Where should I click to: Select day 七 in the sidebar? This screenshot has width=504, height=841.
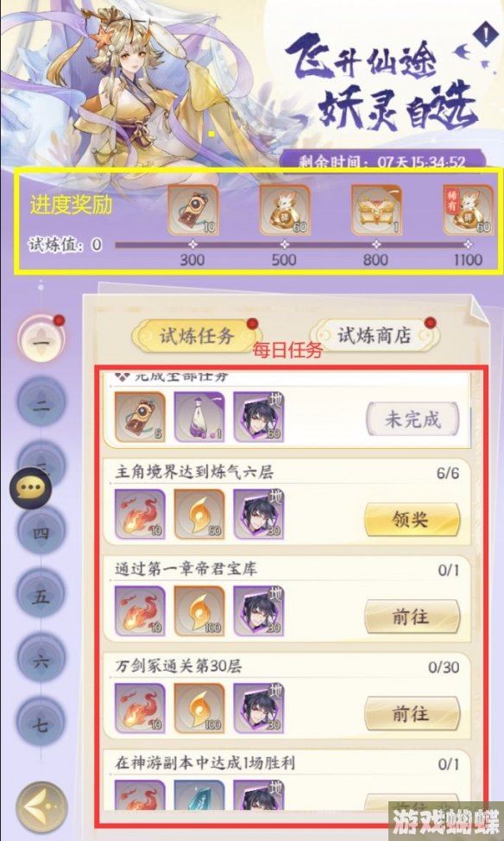(x=41, y=725)
